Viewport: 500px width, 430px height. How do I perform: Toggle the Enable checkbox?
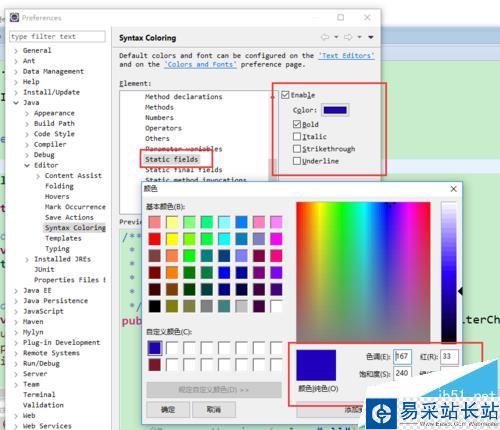click(x=285, y=95)
